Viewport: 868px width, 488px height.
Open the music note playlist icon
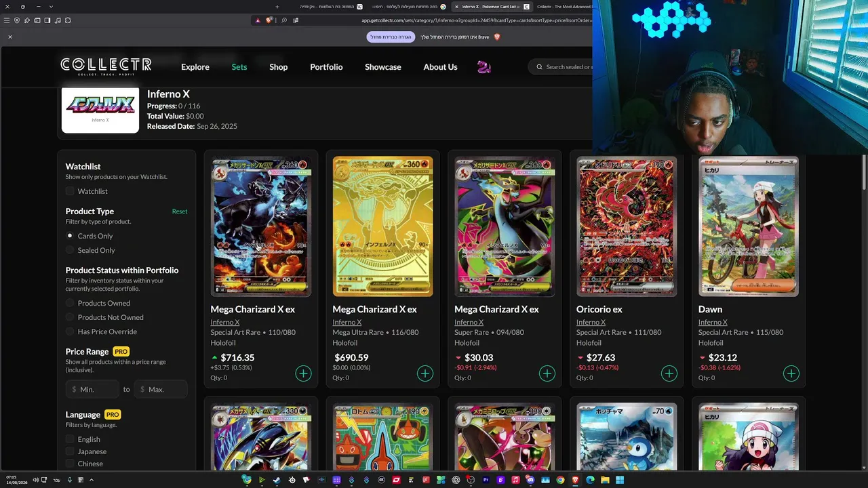click(58, 20)
